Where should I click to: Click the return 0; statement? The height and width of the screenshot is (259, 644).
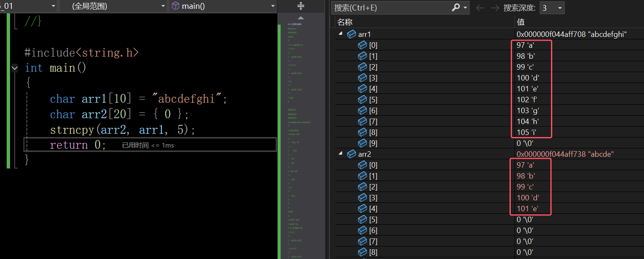coord(78,145)
